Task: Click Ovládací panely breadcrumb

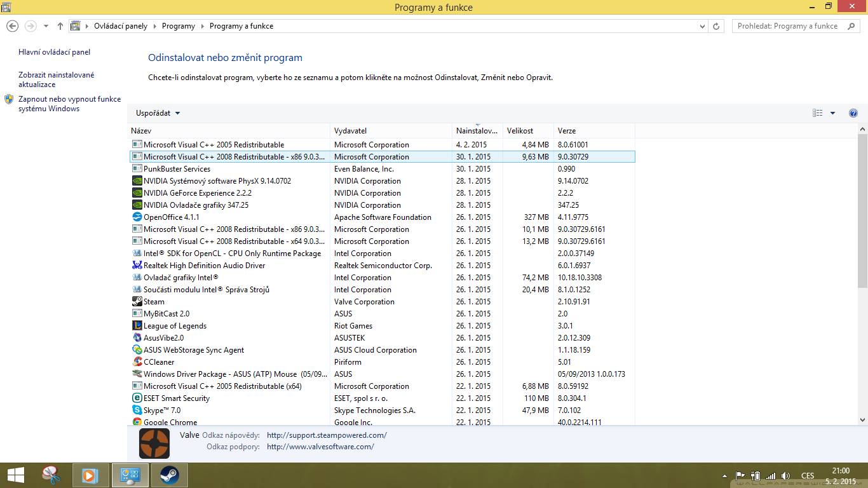Action: pos(121,26)
